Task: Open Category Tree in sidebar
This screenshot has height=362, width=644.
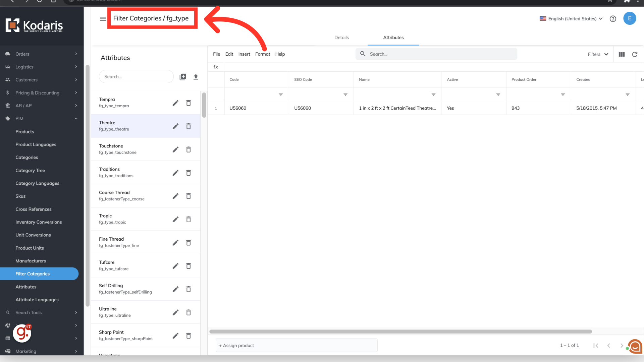Action: (x=30, y=170)
